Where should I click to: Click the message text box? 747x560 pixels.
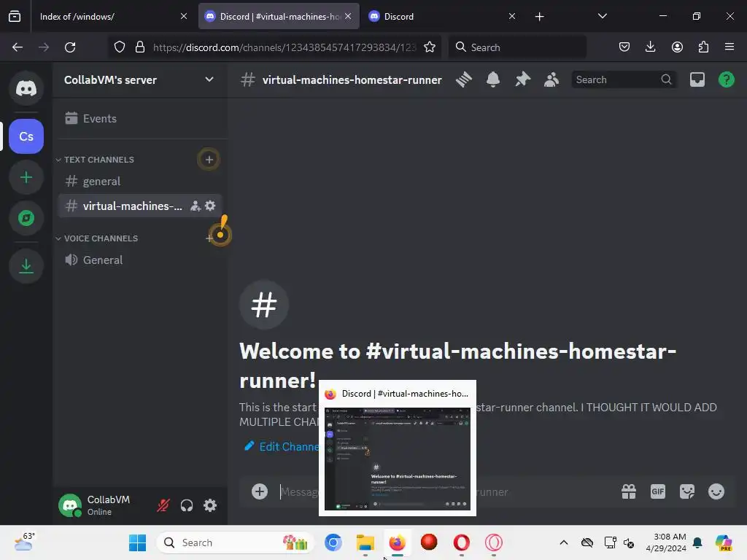point(443,491)
